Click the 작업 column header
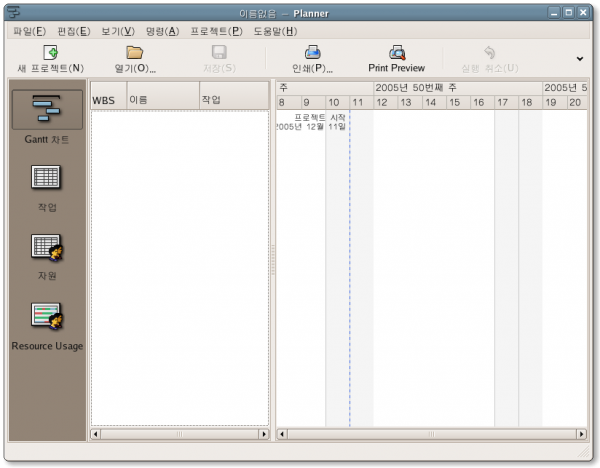The height and width of the screenshot is (468, 600). point(234,95)
